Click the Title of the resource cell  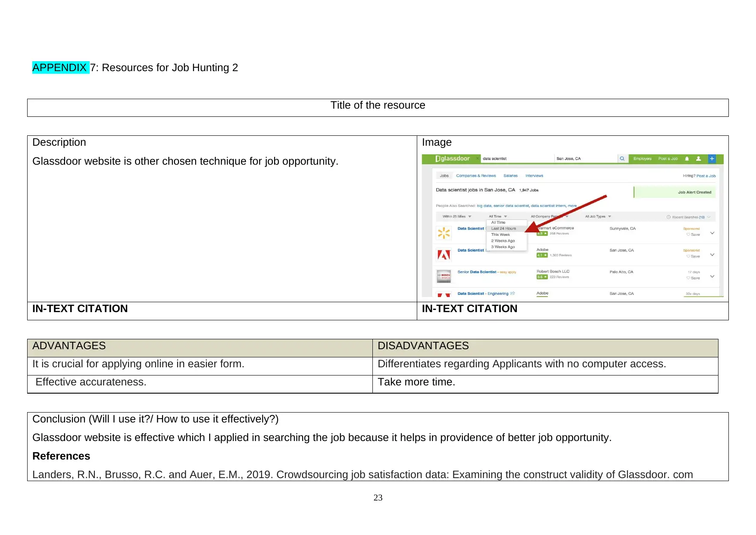click(x=378, y=107)
